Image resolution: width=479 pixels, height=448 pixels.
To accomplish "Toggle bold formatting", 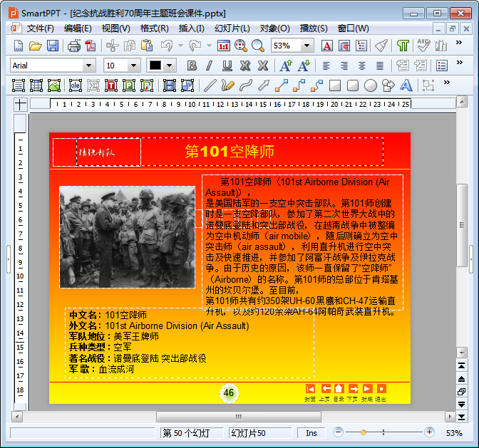I will pos(192,66).
